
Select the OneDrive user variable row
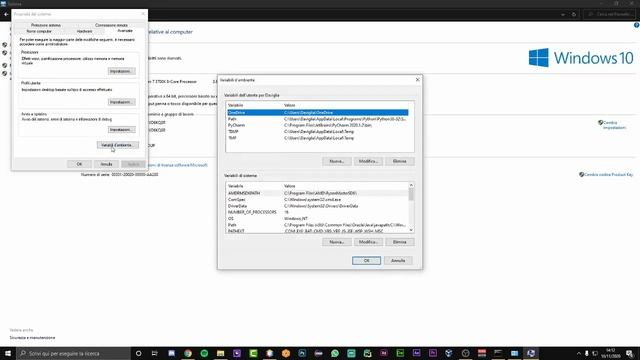(318, 112)
